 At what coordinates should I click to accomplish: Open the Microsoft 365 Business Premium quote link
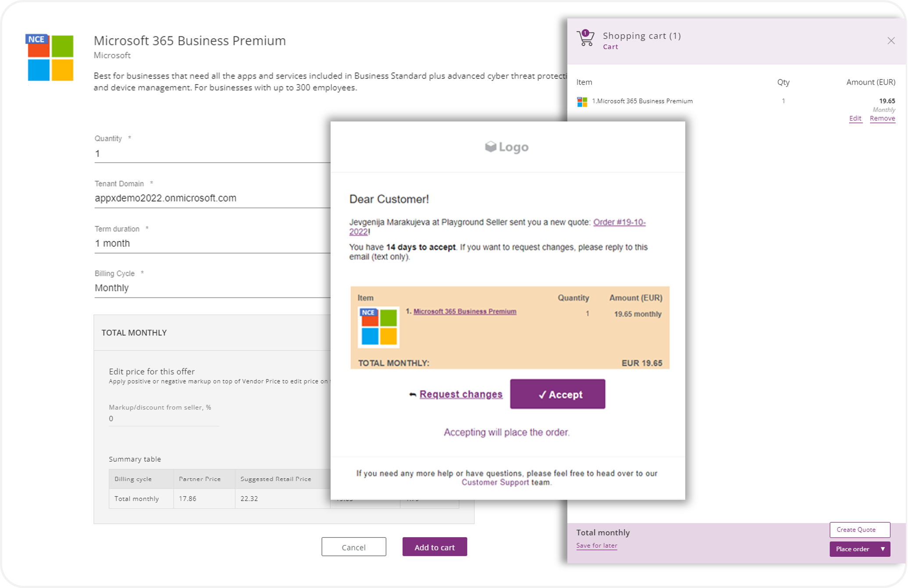(465, 311)
